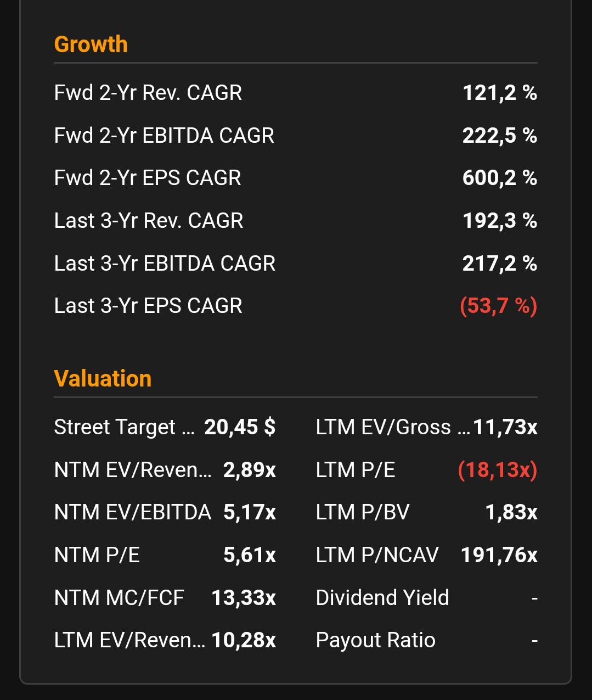
Task: Select the Fwd 2-Yr EPS CAGR label
Action: (147, 178)
